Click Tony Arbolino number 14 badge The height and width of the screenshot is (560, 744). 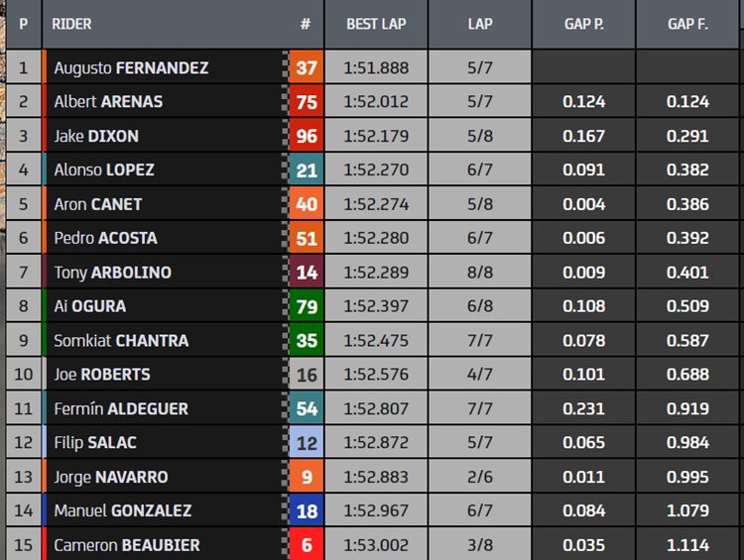[x=307, y=273]
